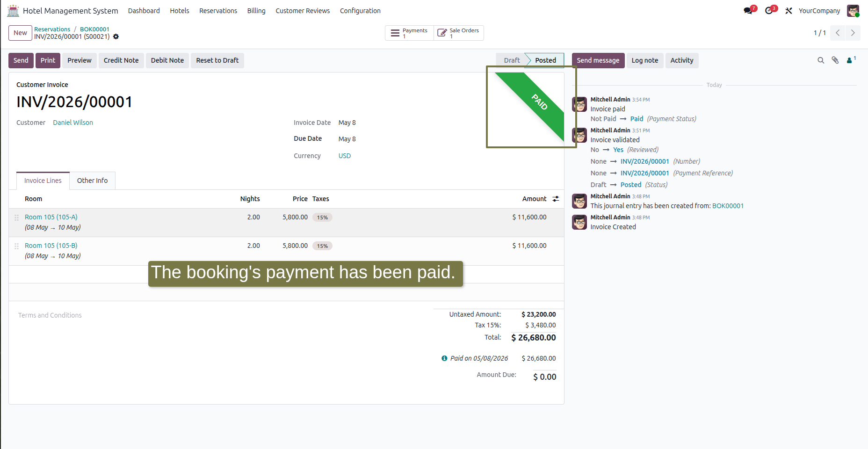Click the 15% tax tag on 105-B line
The height and width of the screenshot is (449, 868).
pyautogui.click(x=322, y=246)
